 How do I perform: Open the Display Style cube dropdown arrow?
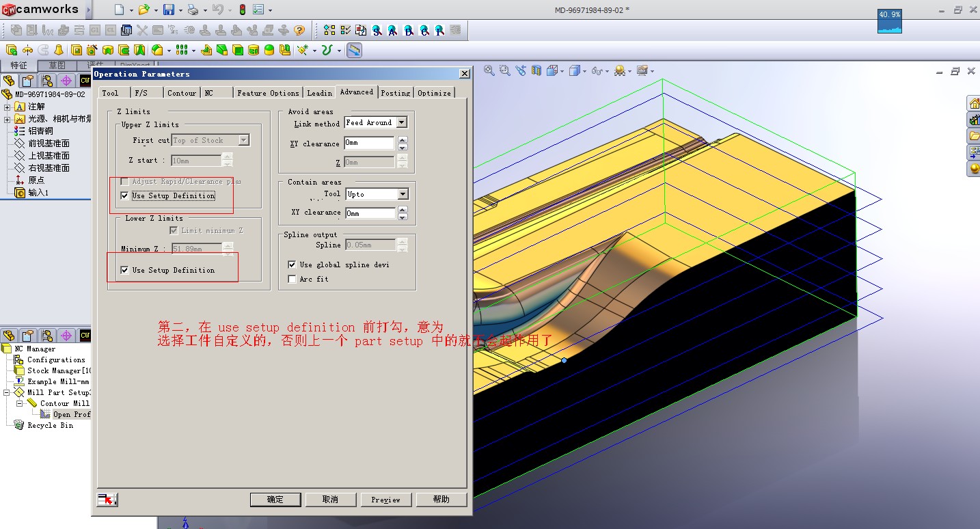(x=584, y=71)
